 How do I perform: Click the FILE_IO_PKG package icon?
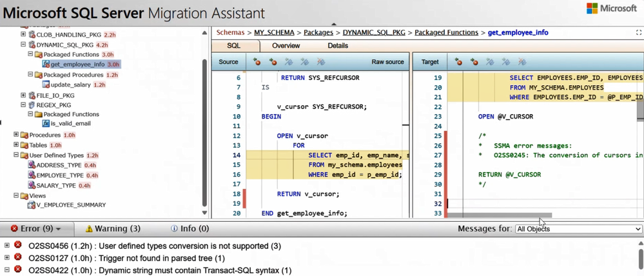[x=32, y=95]
